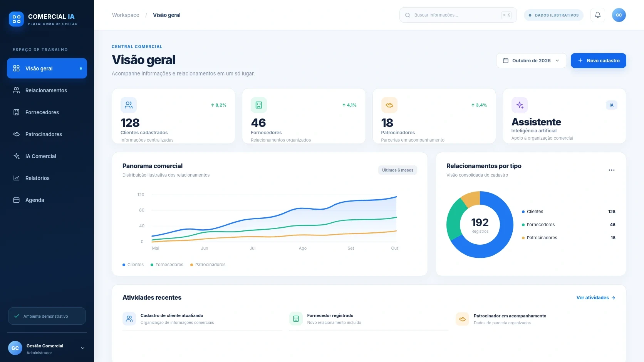This screenshot has height=362, width=644.
Task: Open the GC avatar in top bar
Action: 619,15
